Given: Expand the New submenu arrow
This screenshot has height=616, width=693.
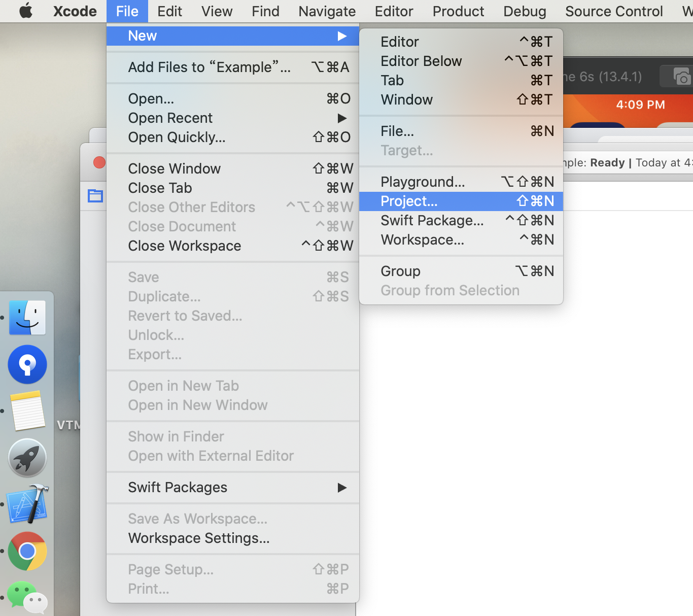Looking at the screenshot, I should 342,36.
